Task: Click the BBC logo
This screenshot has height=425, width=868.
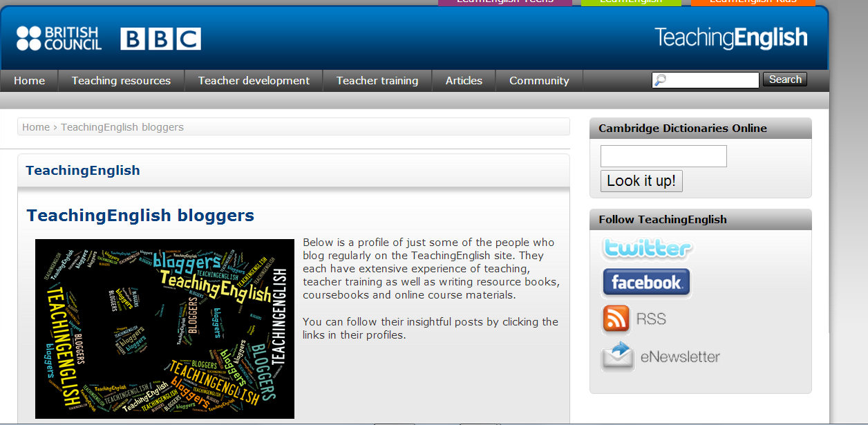Action: [160, 39]
